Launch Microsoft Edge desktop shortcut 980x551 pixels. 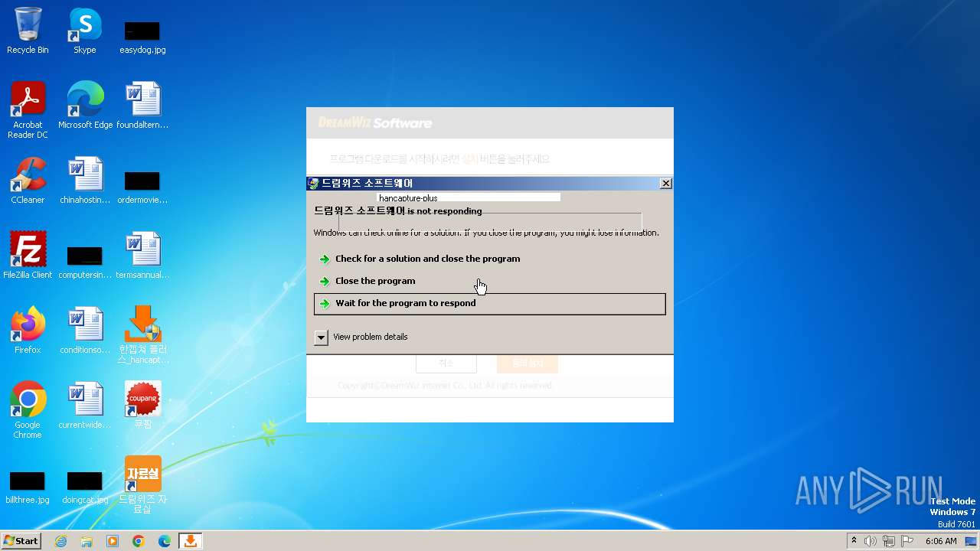tap(85, 105)
